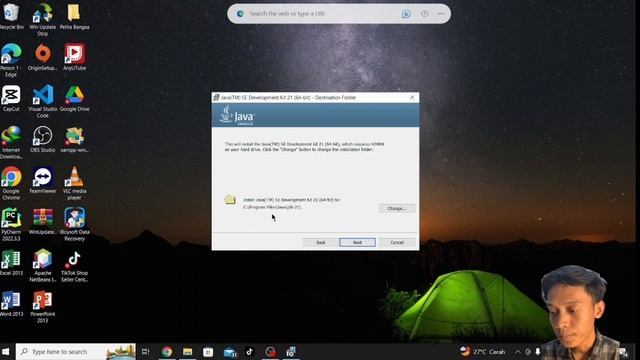Select the Internet Download Manager icon
640x360 pixels.
[x=11, y=142]
